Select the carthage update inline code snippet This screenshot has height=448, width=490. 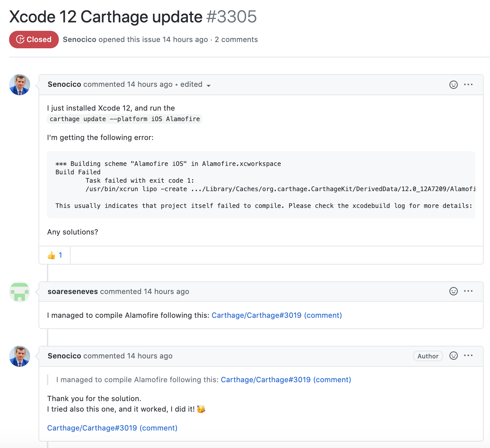click(x=125, y=119)
